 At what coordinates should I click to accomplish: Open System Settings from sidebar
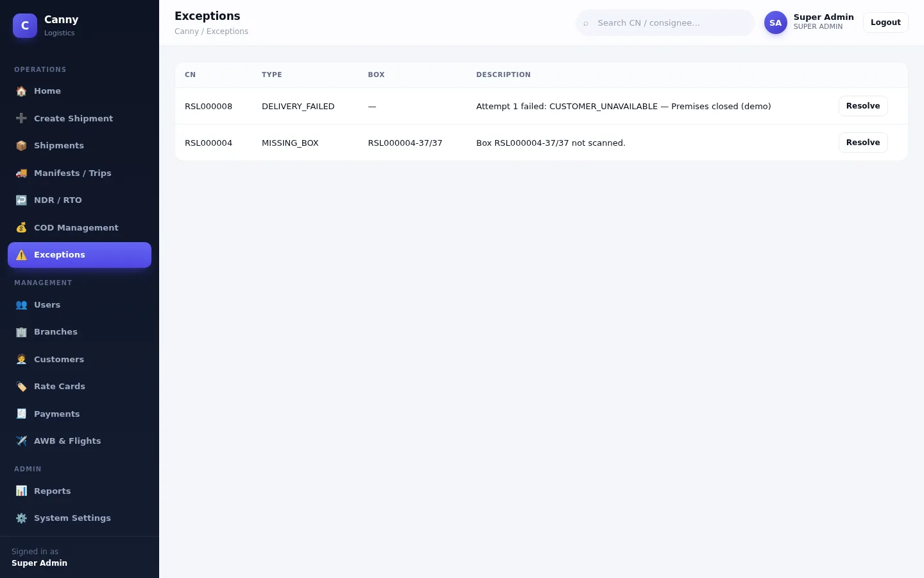coord(80,518)
